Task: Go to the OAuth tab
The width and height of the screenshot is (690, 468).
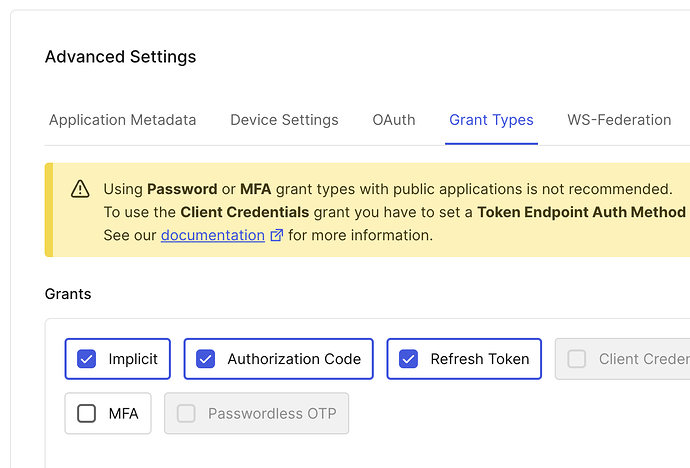Action: point(394,120)
